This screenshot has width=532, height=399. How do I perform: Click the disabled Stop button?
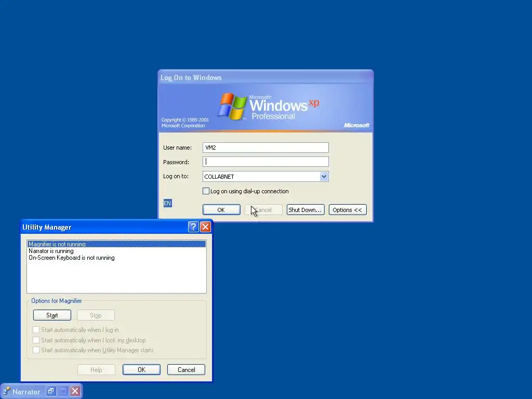pos(96,315)
